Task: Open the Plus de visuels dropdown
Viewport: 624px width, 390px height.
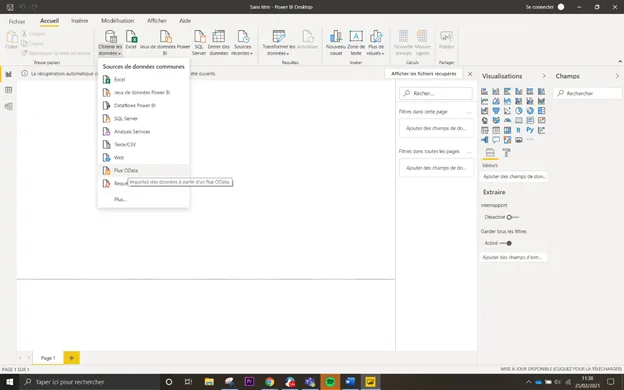Action: [x=376, y=43]
